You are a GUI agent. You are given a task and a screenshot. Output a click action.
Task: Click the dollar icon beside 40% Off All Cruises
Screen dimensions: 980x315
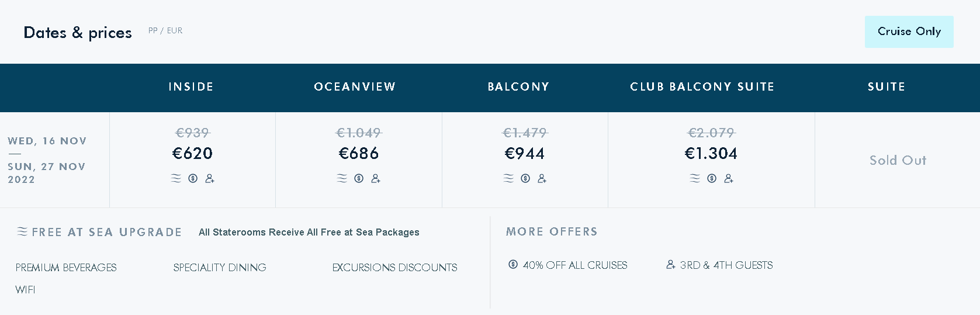pyautogui.click(x=513, y=264)
